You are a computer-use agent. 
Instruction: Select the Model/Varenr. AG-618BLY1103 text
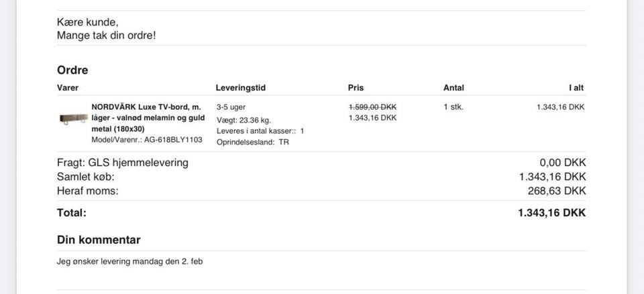pos(147,140)
